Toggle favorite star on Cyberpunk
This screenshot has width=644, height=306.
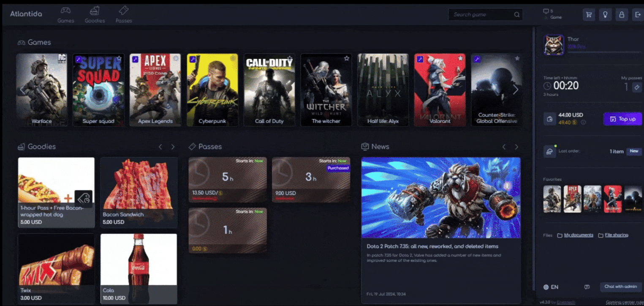[x=233, y=58]
